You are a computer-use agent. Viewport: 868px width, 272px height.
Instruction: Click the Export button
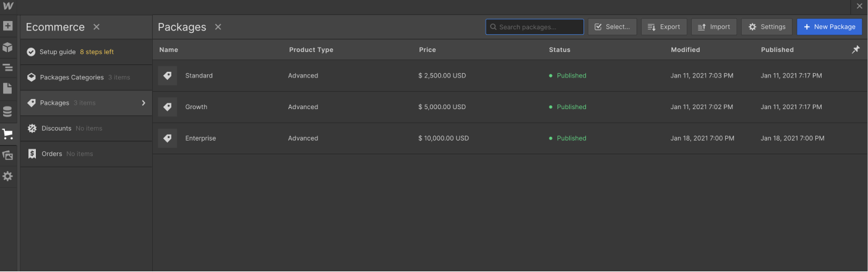coord(664,27)
